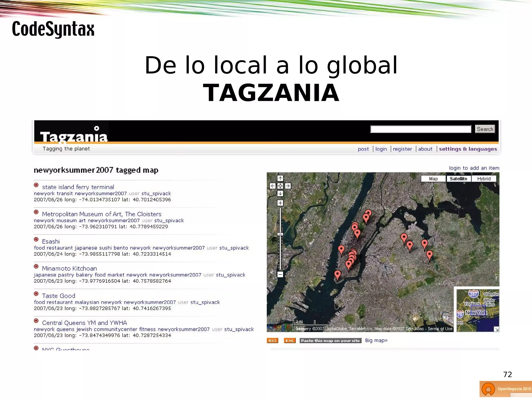Click the 'communitycenter' tag under Central Queens
Screen dimensions: 532x399
click(115, 329)
